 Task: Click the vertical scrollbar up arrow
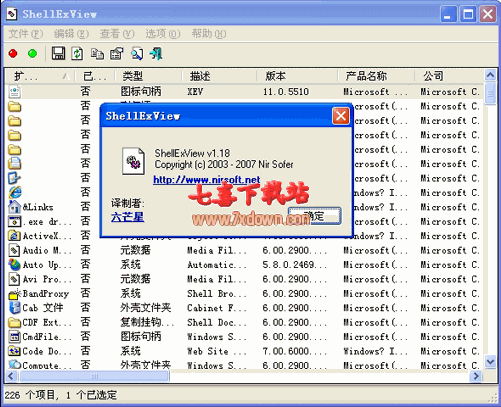coord(490,75)
